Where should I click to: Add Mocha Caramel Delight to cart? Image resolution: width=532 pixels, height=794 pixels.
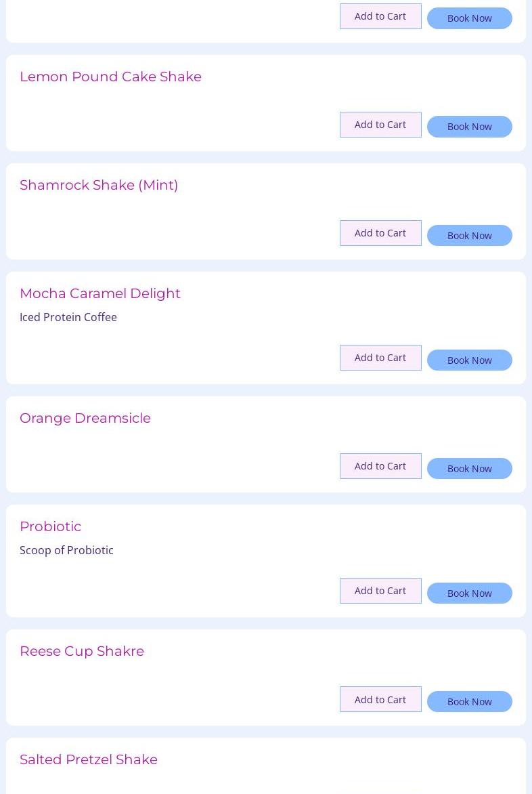(380, 358)
